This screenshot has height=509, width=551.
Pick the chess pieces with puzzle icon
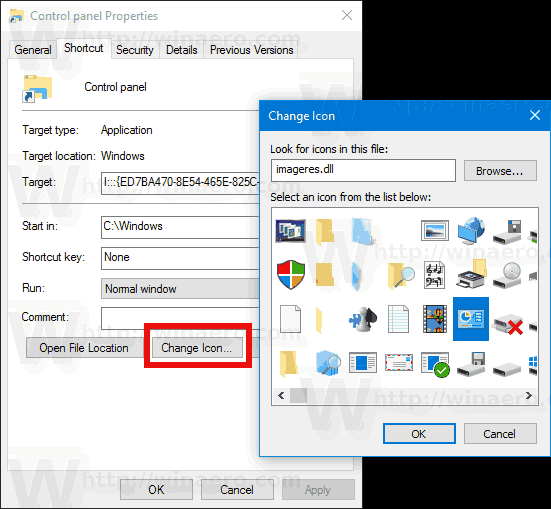363,319
